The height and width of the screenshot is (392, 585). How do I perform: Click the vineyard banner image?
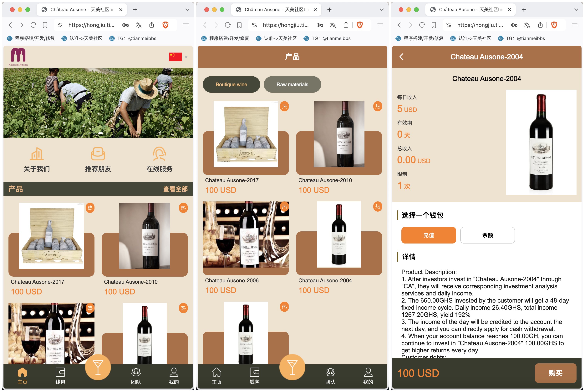point(98,103)
